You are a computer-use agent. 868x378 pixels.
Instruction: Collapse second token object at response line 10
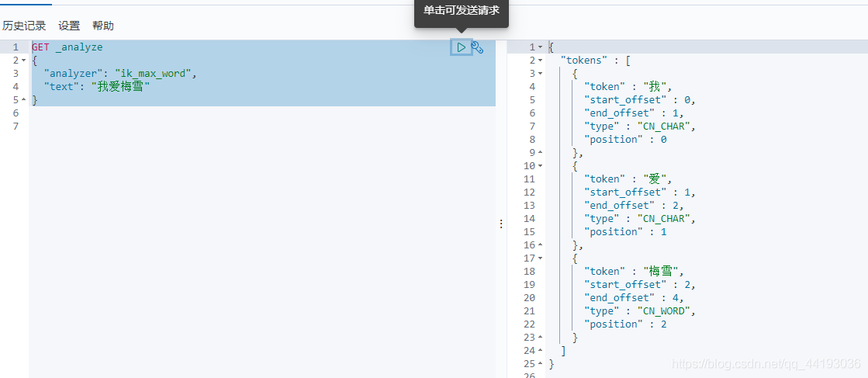(x=541, y=166)
